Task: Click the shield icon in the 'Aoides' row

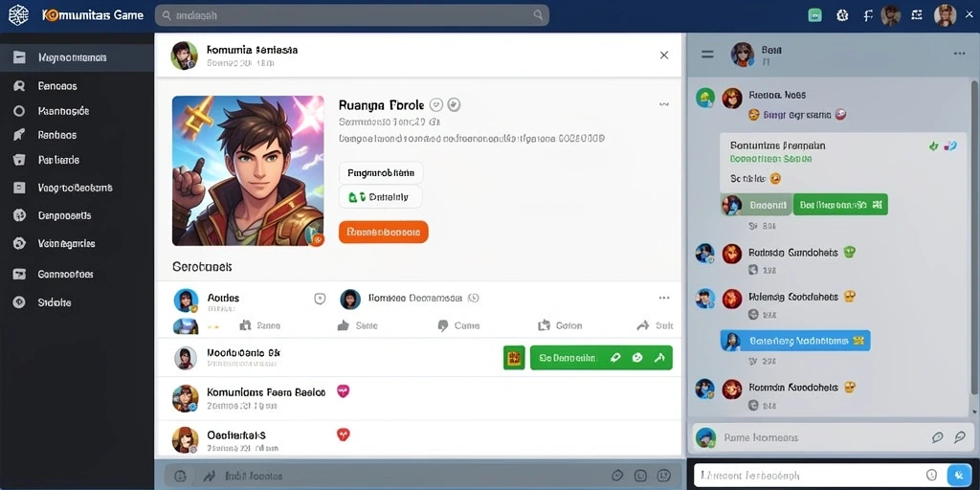Action: coord(320,299)
